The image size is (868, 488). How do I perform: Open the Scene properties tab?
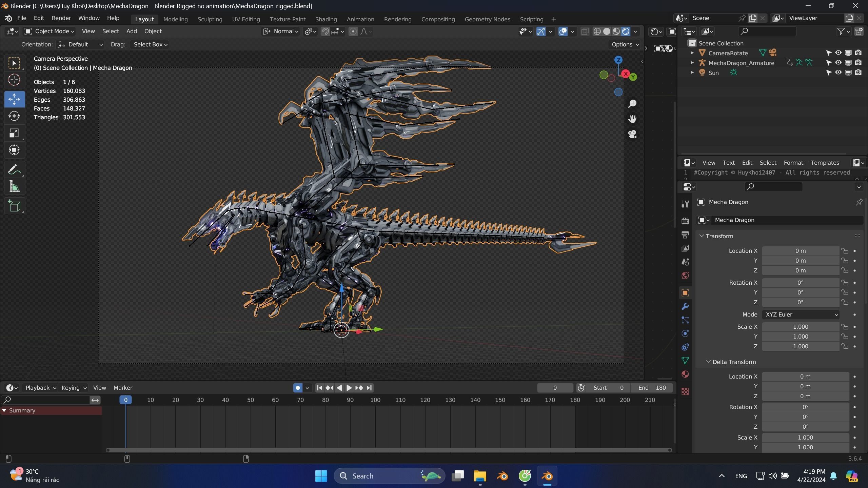coord(685,262)
